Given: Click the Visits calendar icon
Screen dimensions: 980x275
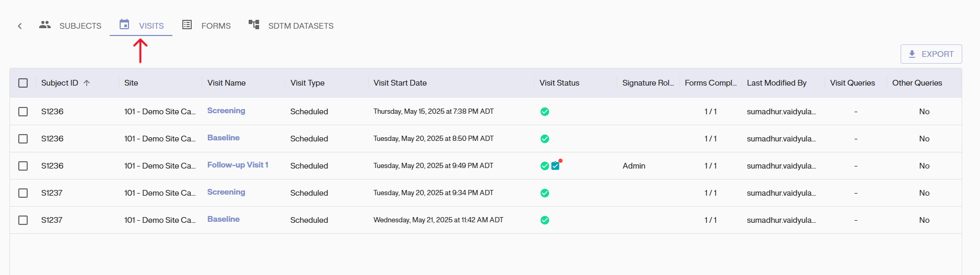Looking at the screenshot, I should pyautogui.click(x=124, y=25).
